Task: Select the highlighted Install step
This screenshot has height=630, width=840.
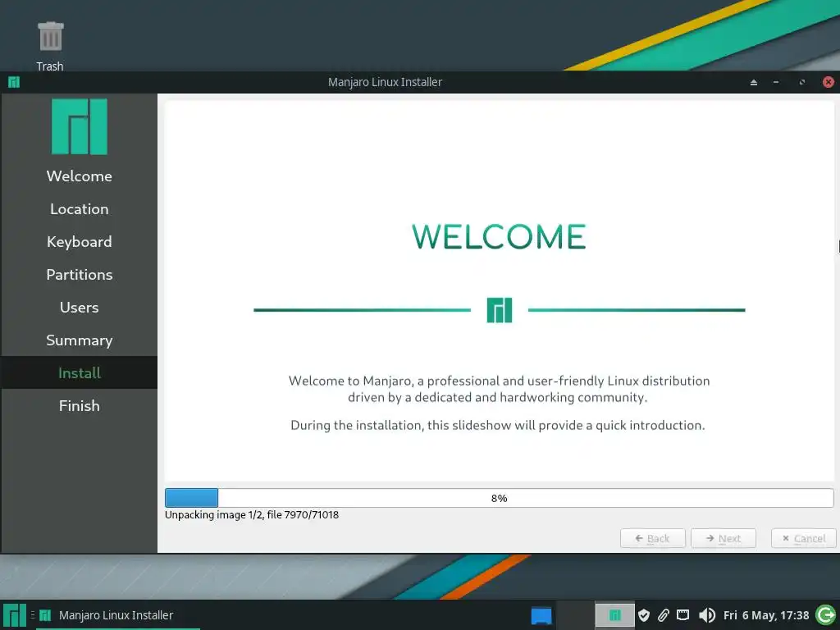Action: point(80,373)
